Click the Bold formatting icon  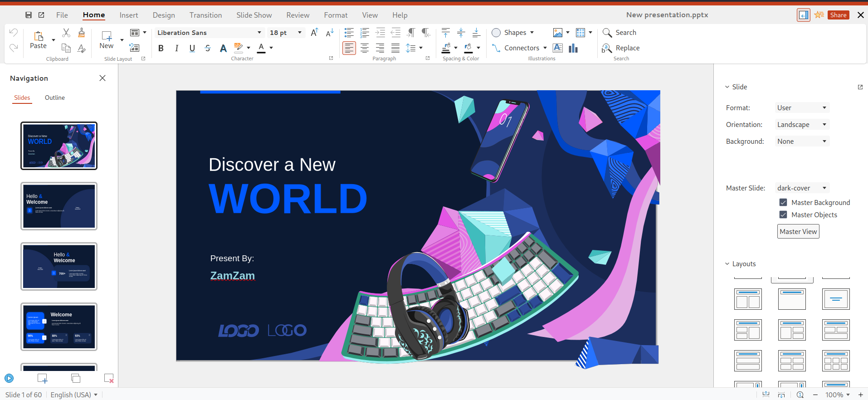pyautogui.click(x=161, y=48)
